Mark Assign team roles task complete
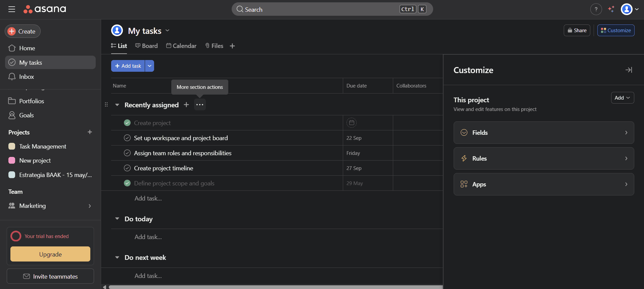 pos(127,153)
